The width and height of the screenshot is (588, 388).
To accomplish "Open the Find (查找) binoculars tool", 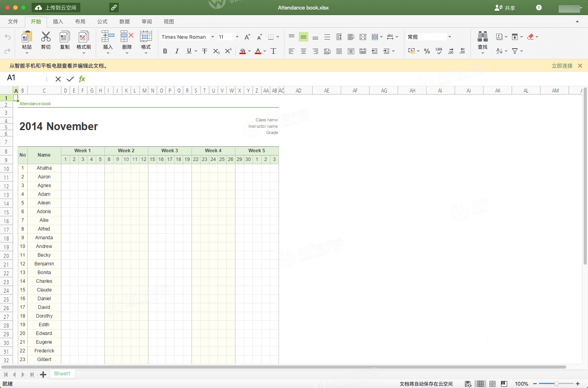I will [482, 37].
